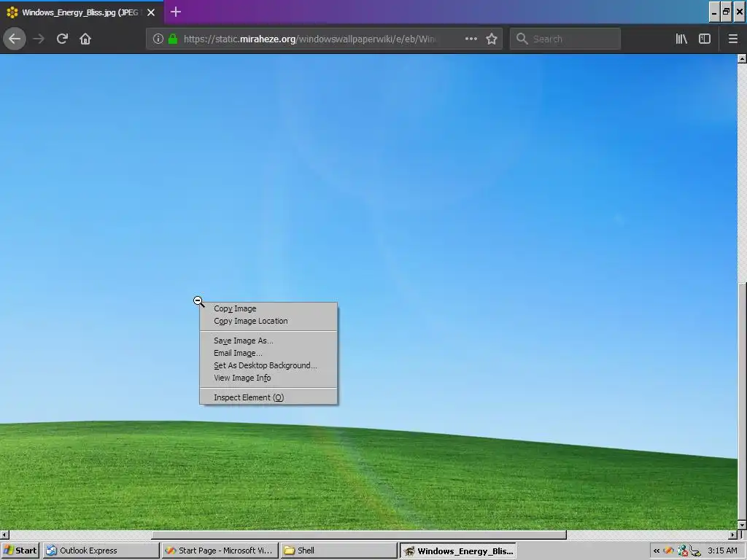Image resolution: width=747 pixels, height=560 pixels.
Task: Click the address bar URL
Action: click(309, 39)
